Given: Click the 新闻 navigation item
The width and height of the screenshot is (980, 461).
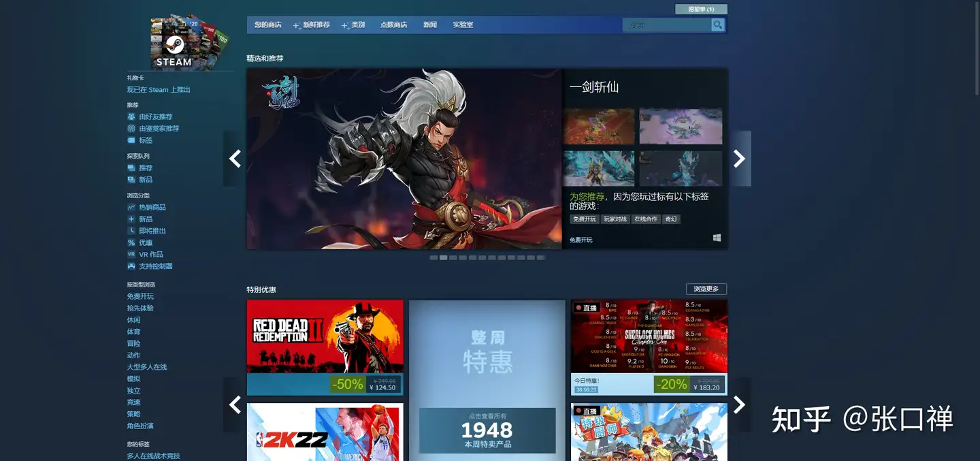Looking at the screenshot, I should point(429,25).
